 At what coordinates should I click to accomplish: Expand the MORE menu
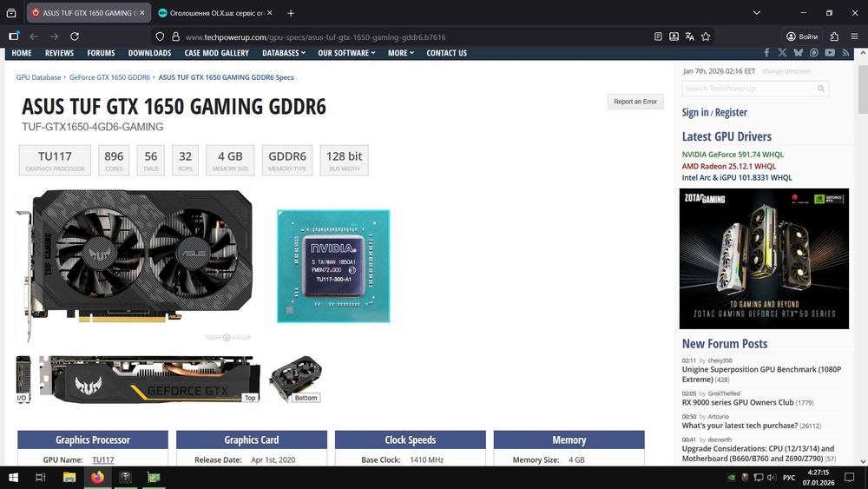(x=401, y=53)
